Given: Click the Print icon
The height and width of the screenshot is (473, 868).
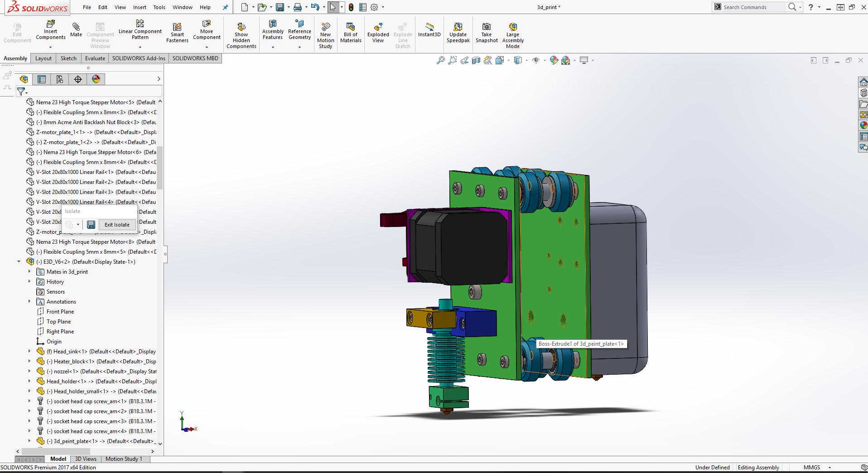Looking at the screenshot, I should point(298,7).
